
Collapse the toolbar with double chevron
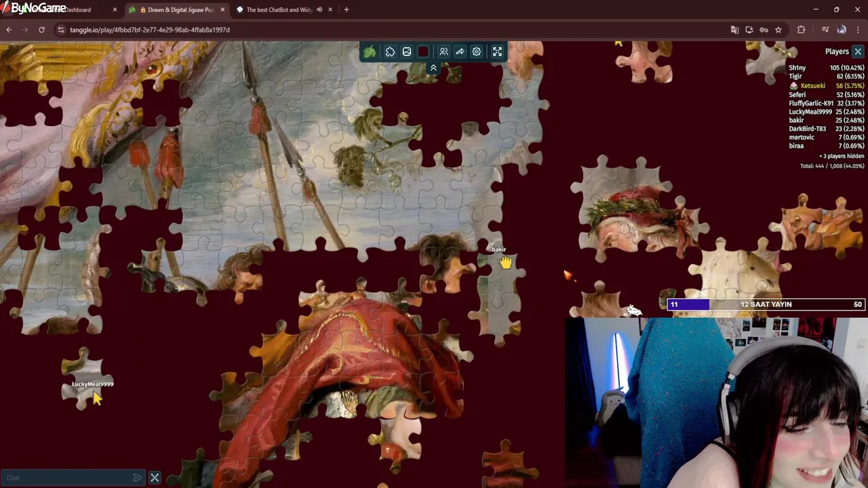tap(433, 68)
